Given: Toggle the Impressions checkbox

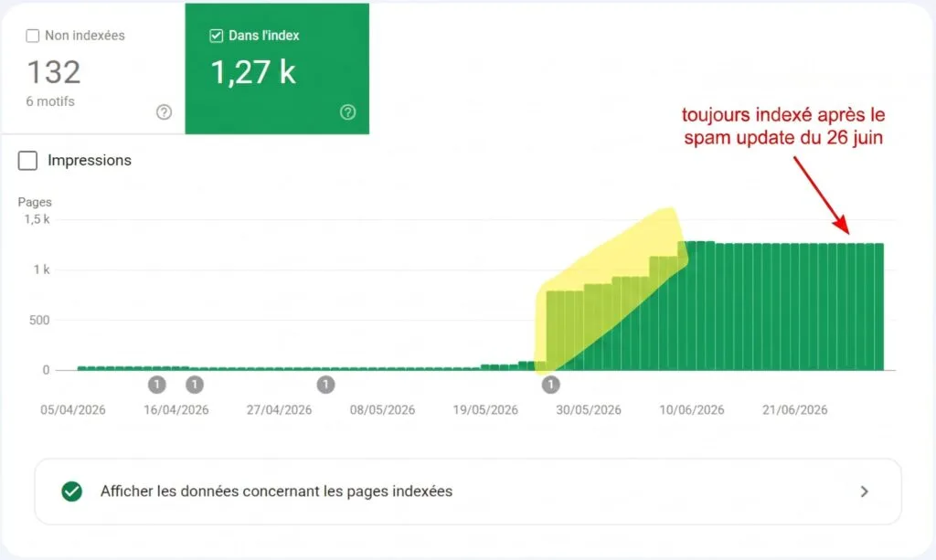Looking at the screenshot, I should pyautogui.click(x=27, y=161).
